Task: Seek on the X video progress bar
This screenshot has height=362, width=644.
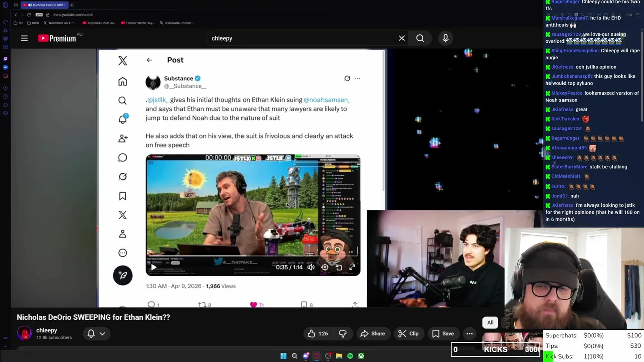Action: coord(253,256)
